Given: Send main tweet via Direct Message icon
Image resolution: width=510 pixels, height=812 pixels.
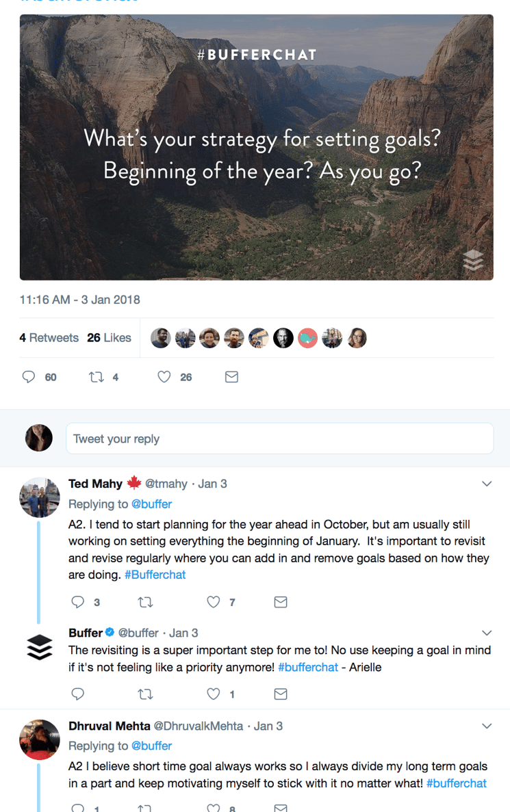Looking at the screenshot, I should tap(231, 377).
